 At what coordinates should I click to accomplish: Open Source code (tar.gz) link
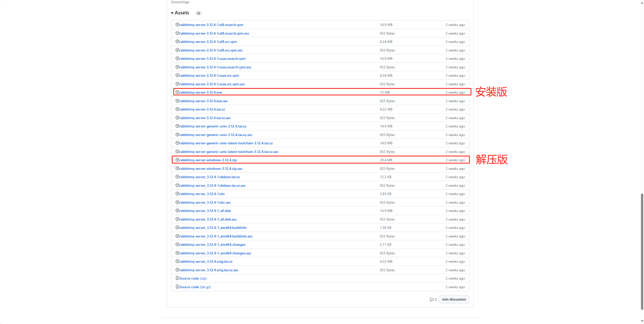(195, 287)
